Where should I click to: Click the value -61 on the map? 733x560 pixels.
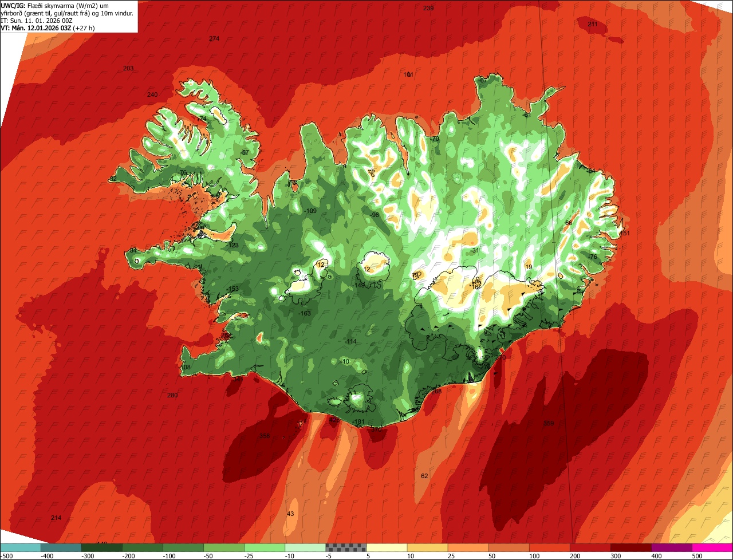point(527,115)
